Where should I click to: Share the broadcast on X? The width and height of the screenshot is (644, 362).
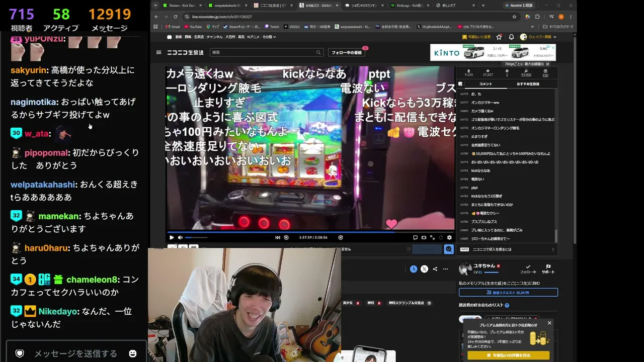pyautogui.click(x=425, y=269)
